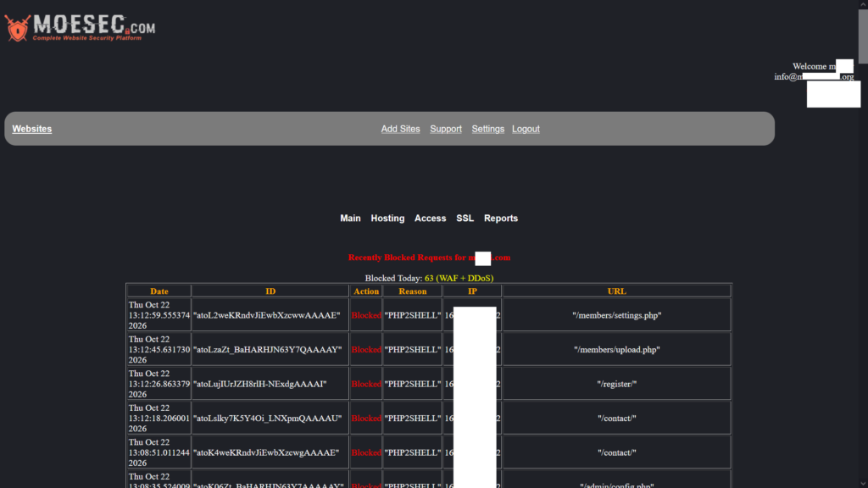868x488 pixels.
Task: Open Add Sites page
Action: (400, 129)
